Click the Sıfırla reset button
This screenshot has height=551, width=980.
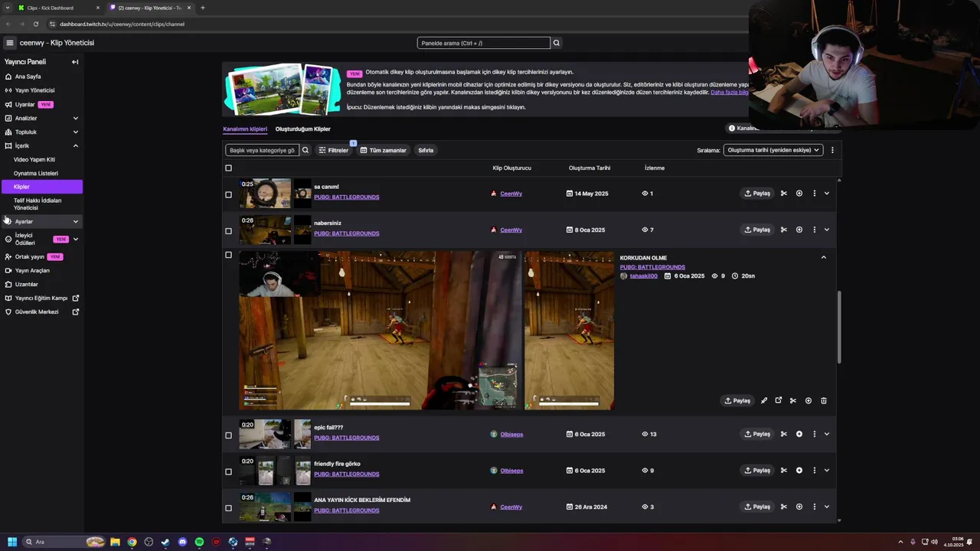click(426, 150)
